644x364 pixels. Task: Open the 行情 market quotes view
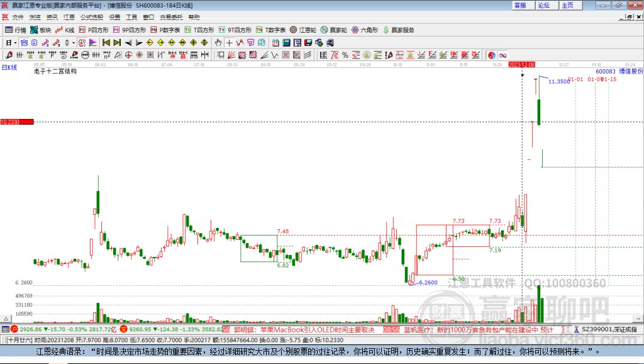pos(15,30)
